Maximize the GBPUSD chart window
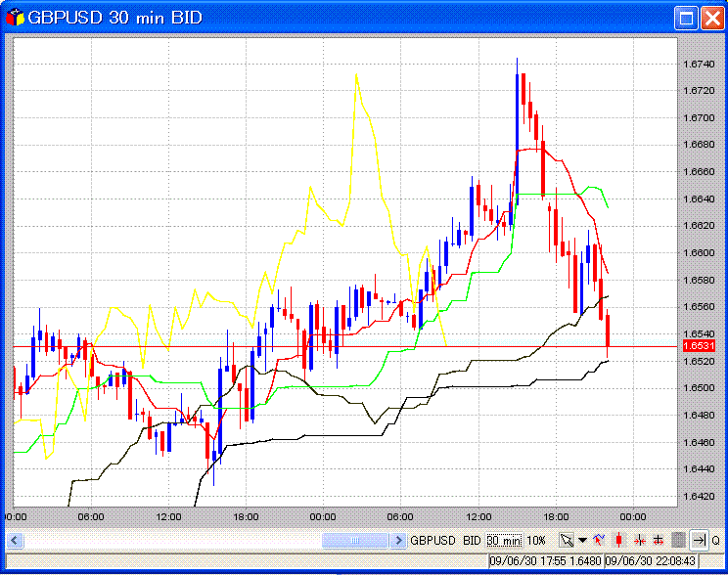Screen dimensions: 728x575 [x=686, y=17]
